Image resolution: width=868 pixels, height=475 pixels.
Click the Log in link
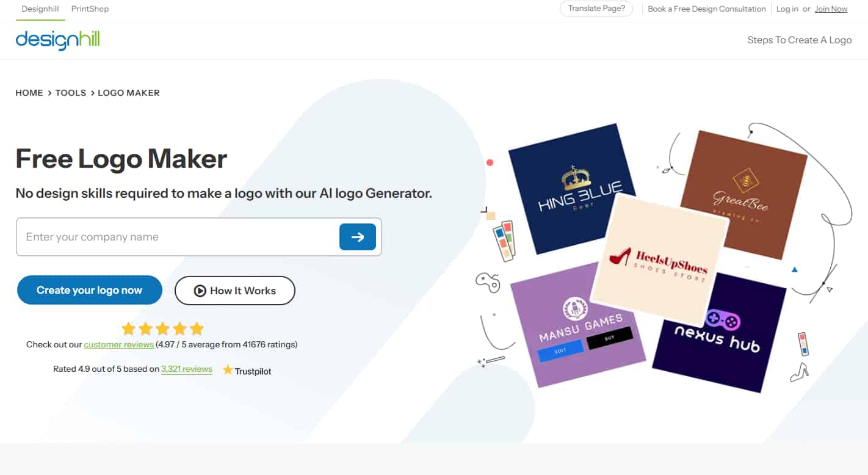pyautogui.click(x=787, y=9)
